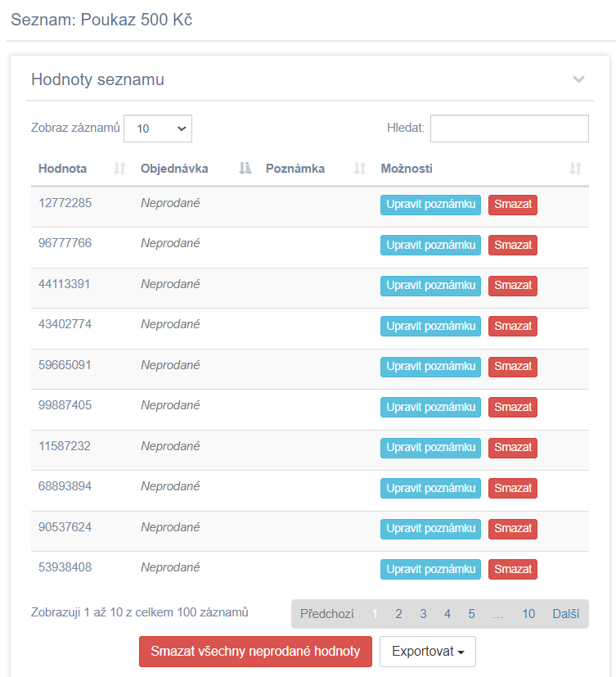Click the Možnosti column header
Image resolution: width=616 pixels, height=677 pixels.
(x=407, y=169)
